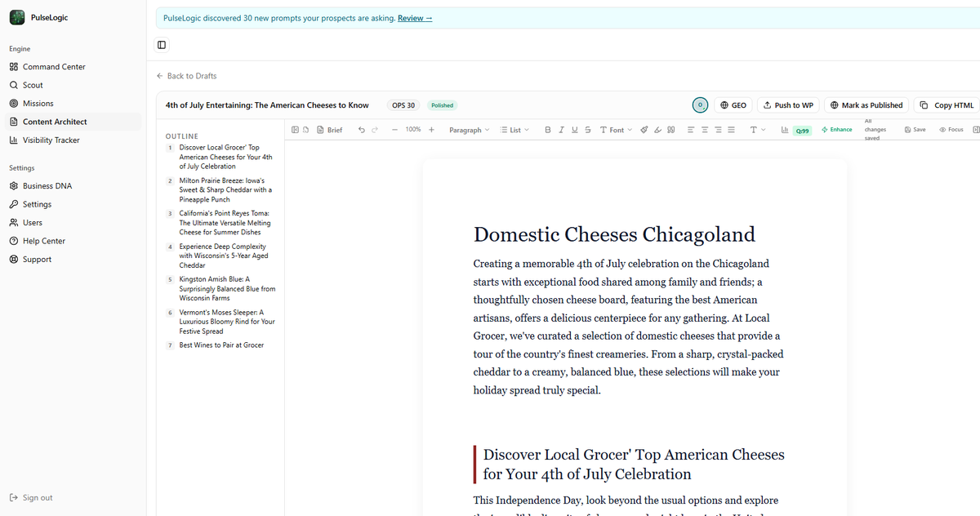
Task: Push the article to WP
Action: [x=788, y=105]
